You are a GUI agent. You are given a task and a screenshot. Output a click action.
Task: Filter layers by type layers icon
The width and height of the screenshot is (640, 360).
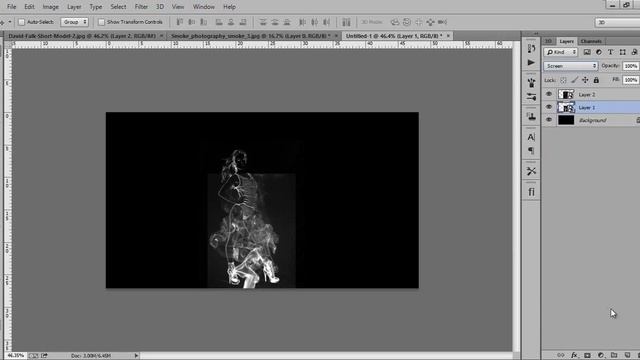point(611,52)
